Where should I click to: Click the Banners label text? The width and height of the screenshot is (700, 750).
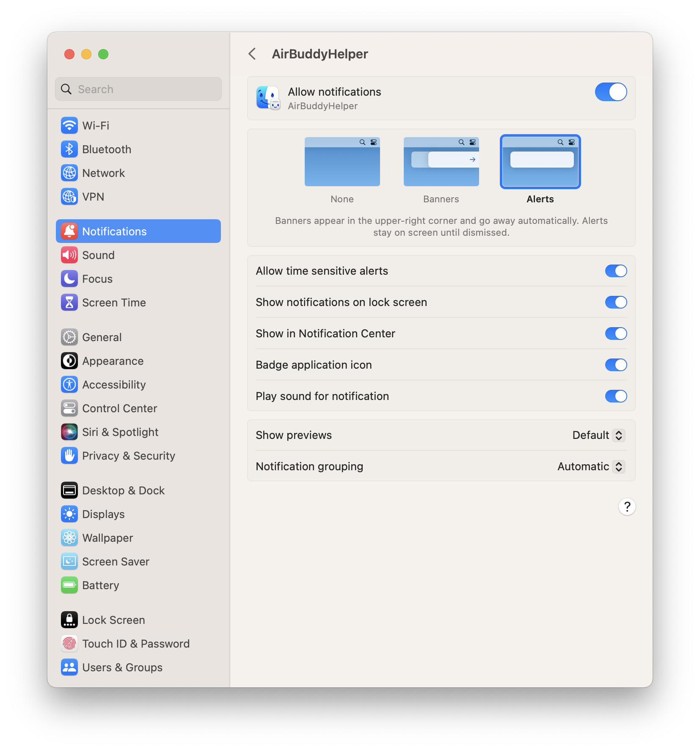pos(441,199)
